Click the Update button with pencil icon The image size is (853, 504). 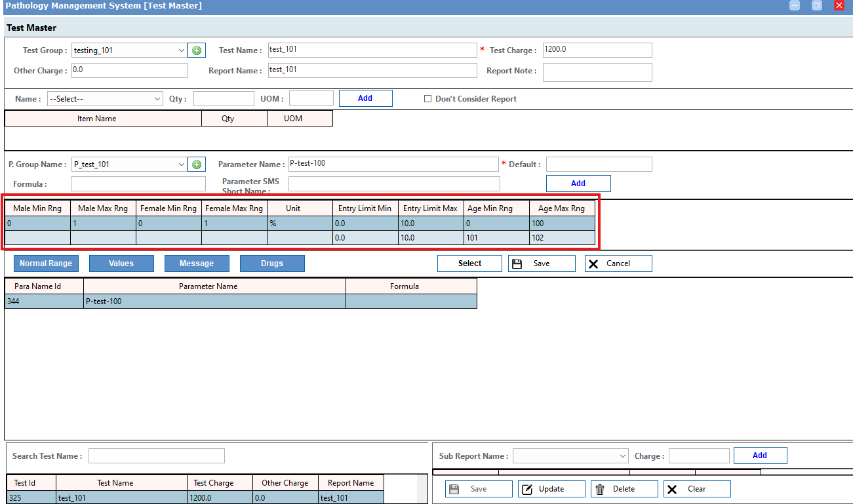coord(552,489)
